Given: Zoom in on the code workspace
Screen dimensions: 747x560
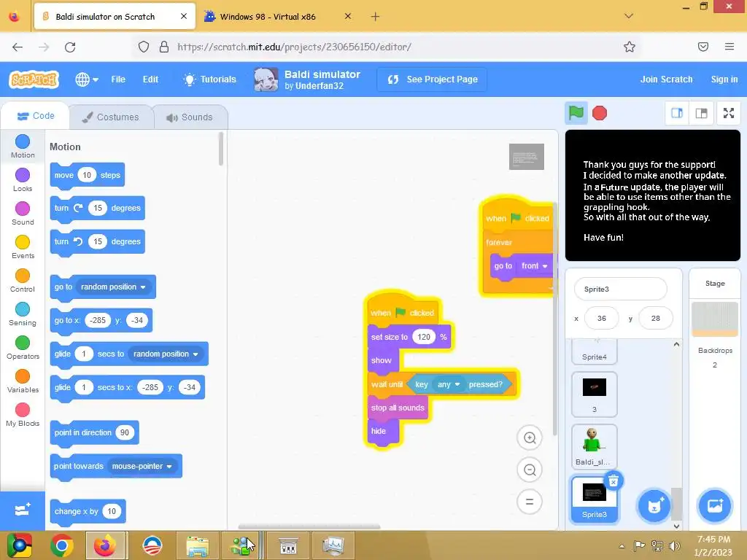Looking at the screenshot, I should (530, 438).
